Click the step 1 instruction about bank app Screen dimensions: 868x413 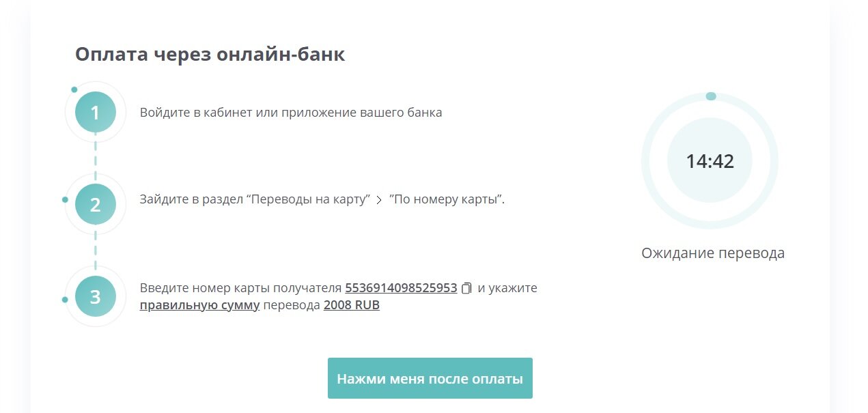[x=291, y=113]
